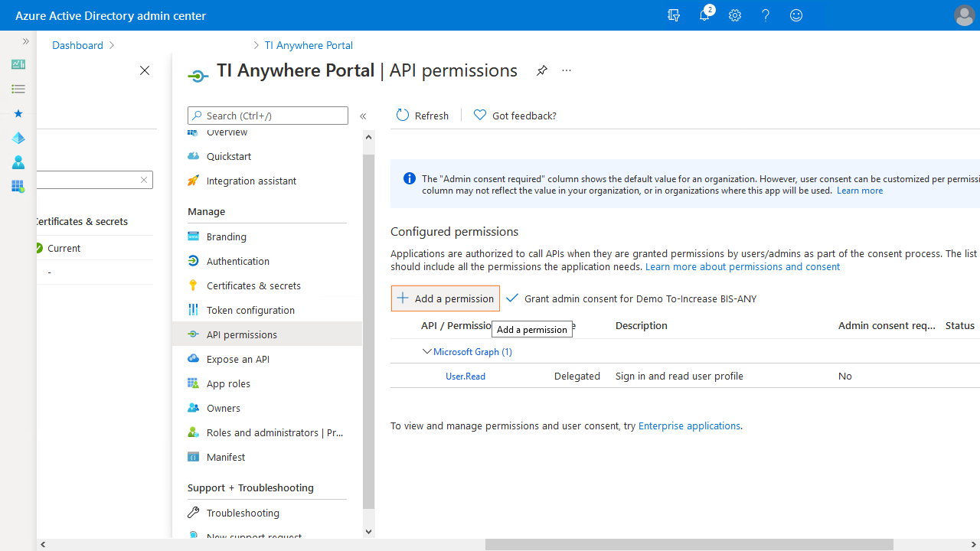Open the portal directory filter icon
The width and height of the screenshot is (980, 551).
pos(674,15)
